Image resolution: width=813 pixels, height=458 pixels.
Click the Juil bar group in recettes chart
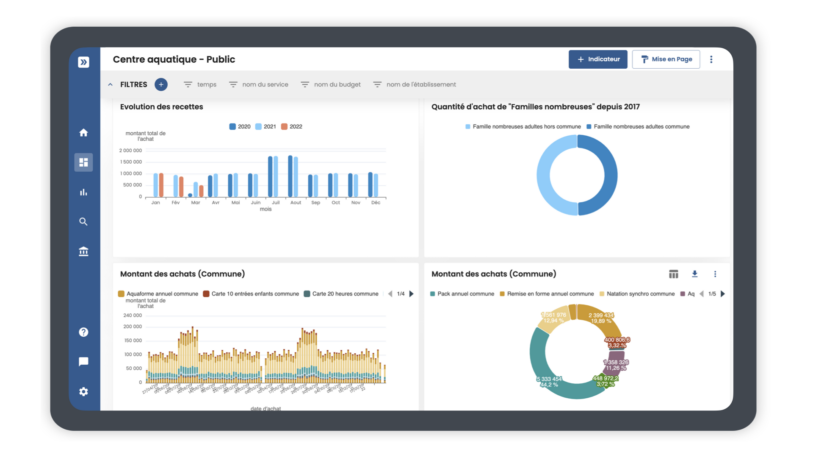(273, 176)
